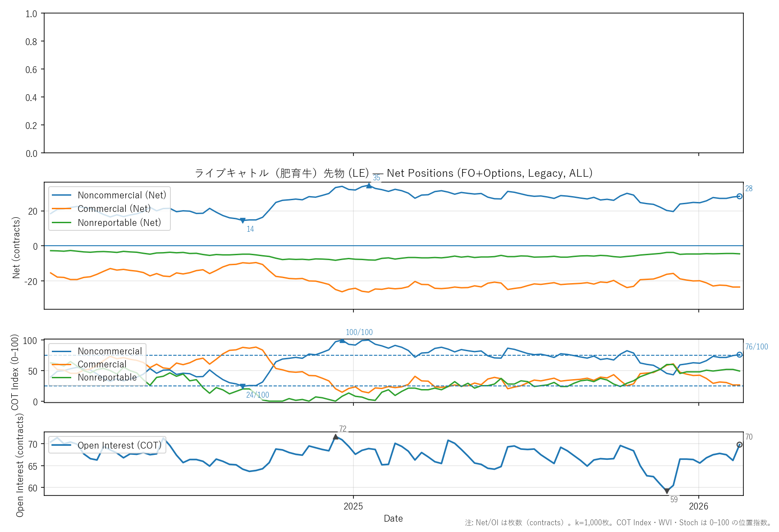Click the latest noncommercial net circle marker at 28

pos(739,196)
